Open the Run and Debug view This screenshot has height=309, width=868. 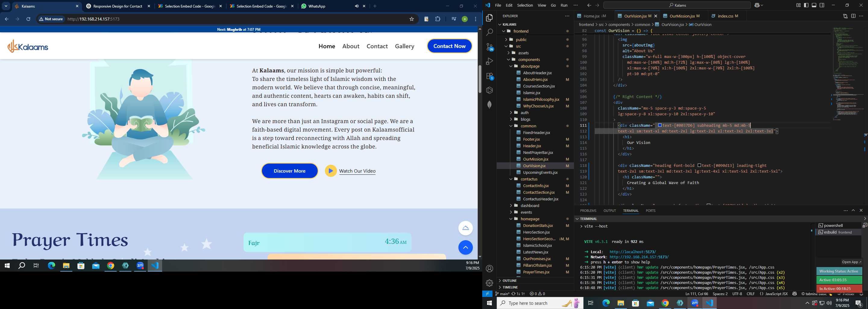tap(489, 61)
